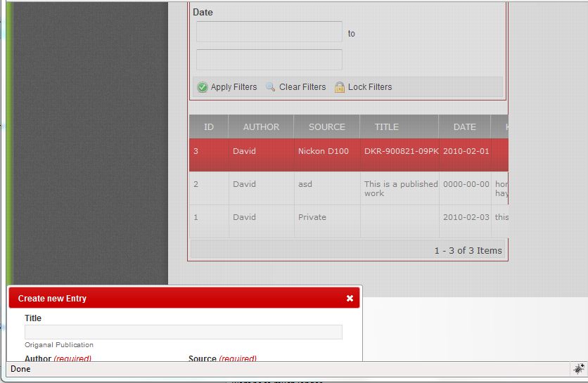Close the Create new Entry dialog
This screenshot has height=383, width=588.
coord(350,298)
